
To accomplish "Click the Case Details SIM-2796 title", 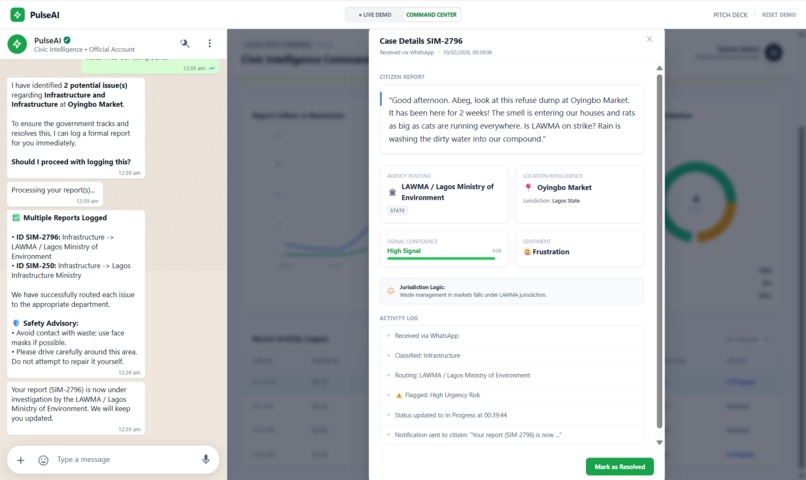I will 421,41.
